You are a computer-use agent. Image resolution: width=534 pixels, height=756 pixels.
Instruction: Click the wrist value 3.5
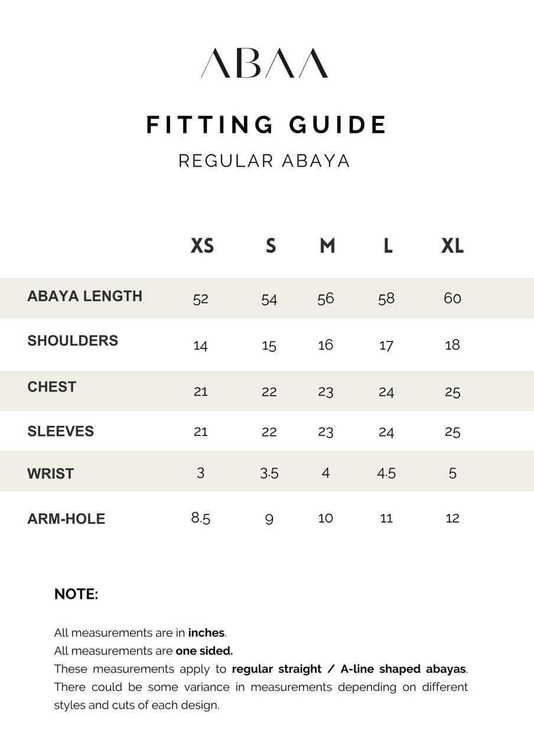coord(269,473)
